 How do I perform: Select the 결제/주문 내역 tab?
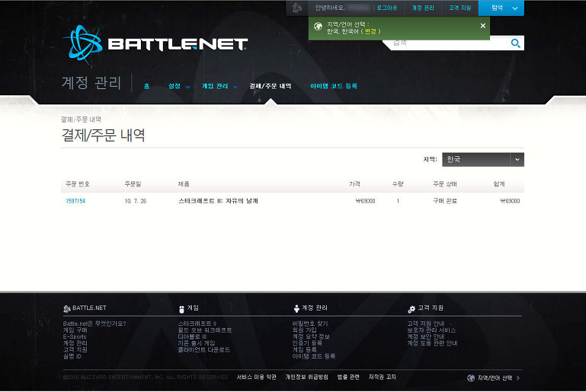(271, 86)
